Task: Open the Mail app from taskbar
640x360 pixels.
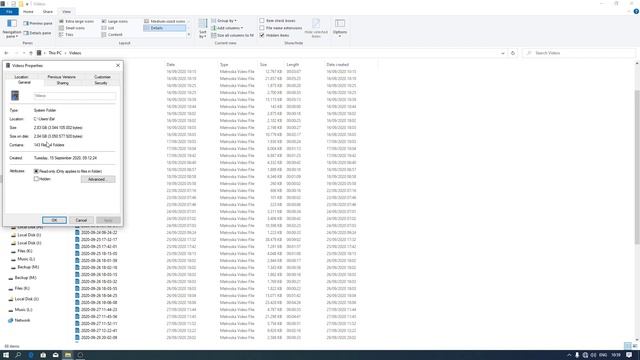Action: 56,355
